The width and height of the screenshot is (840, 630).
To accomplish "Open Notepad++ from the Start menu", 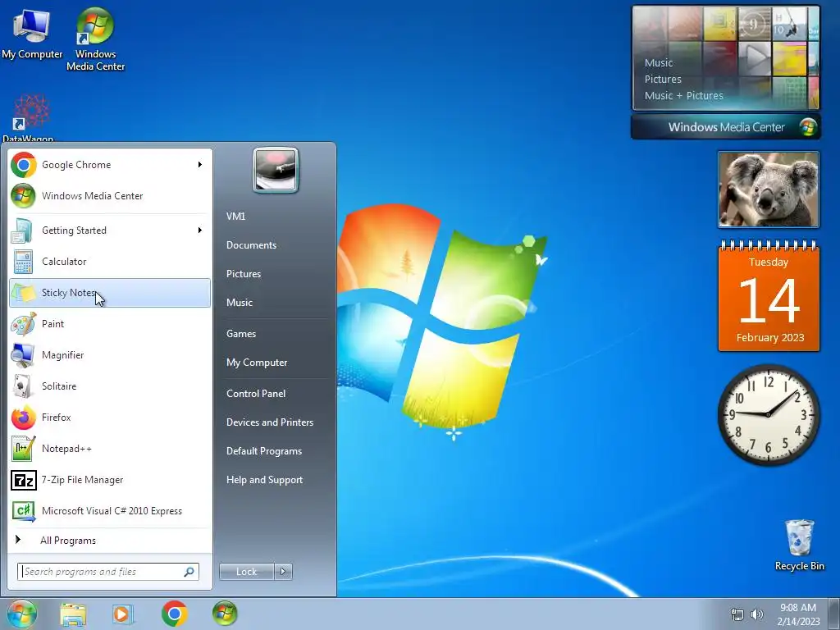I will [x=110, y=449].
